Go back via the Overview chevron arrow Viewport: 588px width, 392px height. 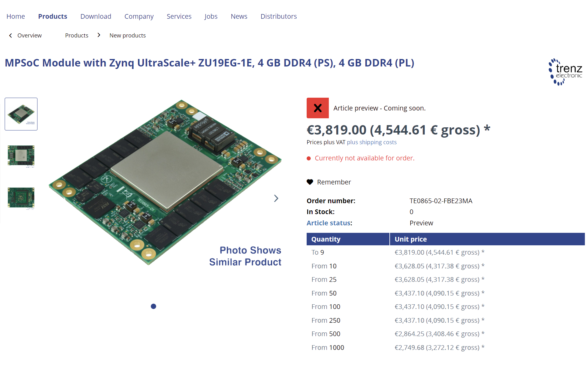point(11,35)
